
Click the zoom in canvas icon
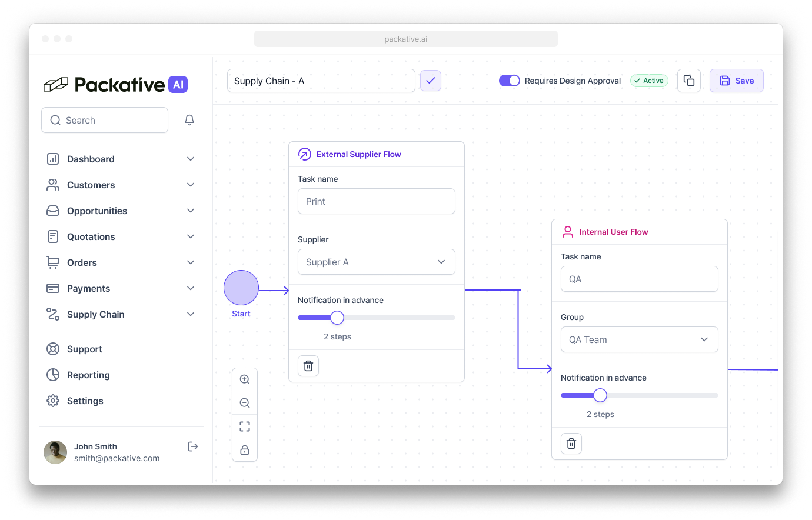245,379
